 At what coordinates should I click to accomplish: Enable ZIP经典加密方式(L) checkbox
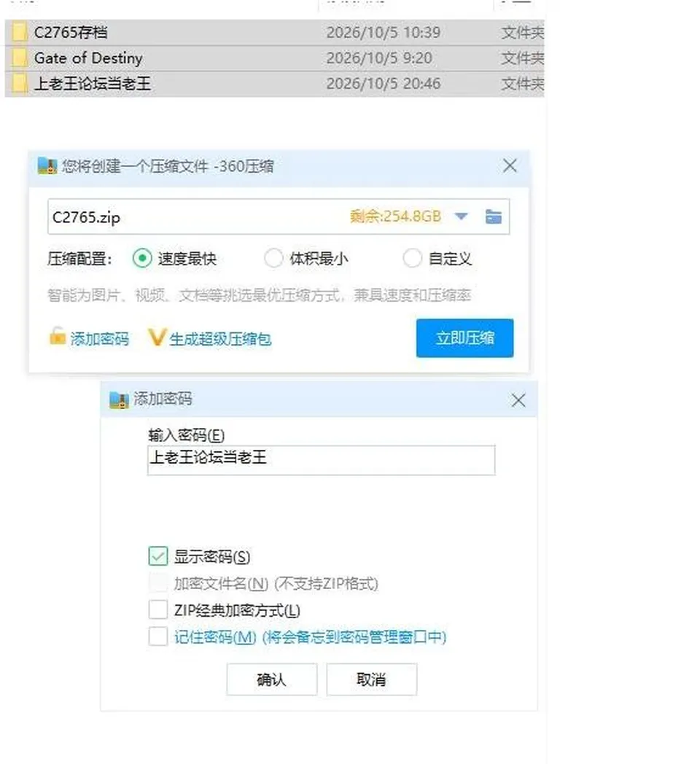pyautogui.click(x=158, y=609)
